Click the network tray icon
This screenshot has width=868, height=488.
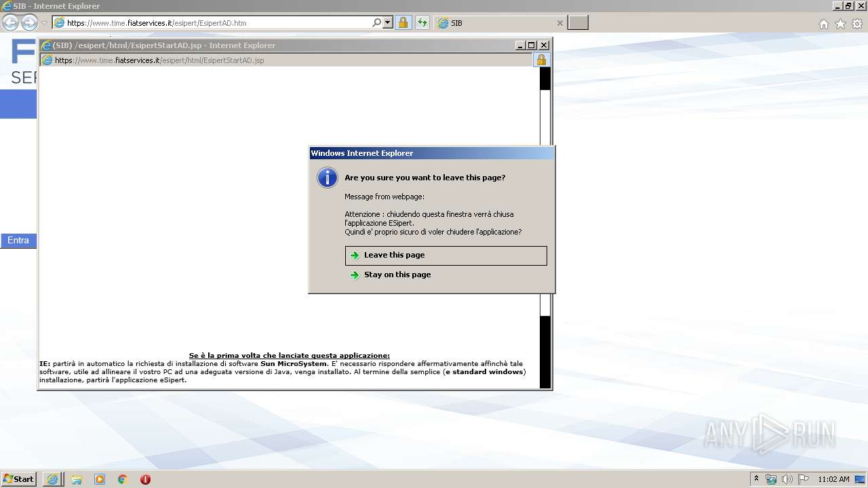point(771,479)
